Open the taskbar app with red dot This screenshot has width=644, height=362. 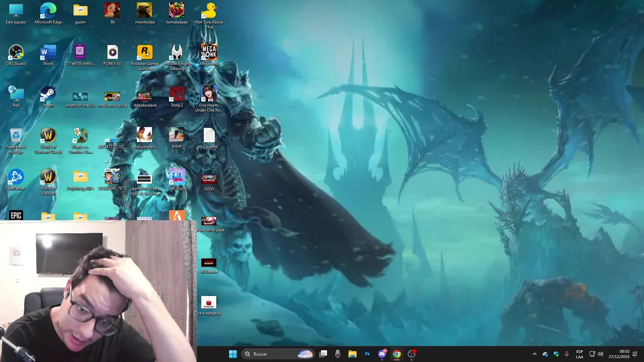click(412, 354)
